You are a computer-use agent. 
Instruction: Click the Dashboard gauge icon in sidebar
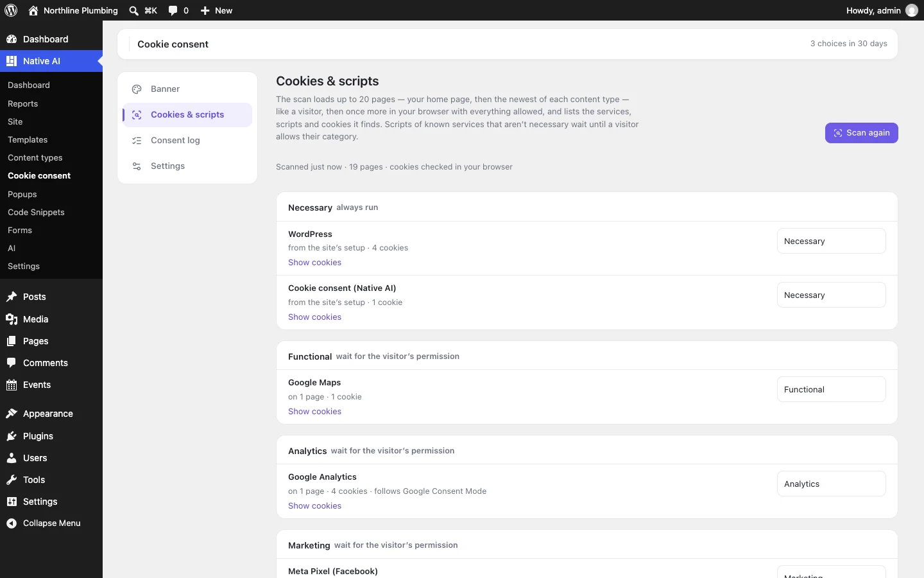click(x=12, y=39)
